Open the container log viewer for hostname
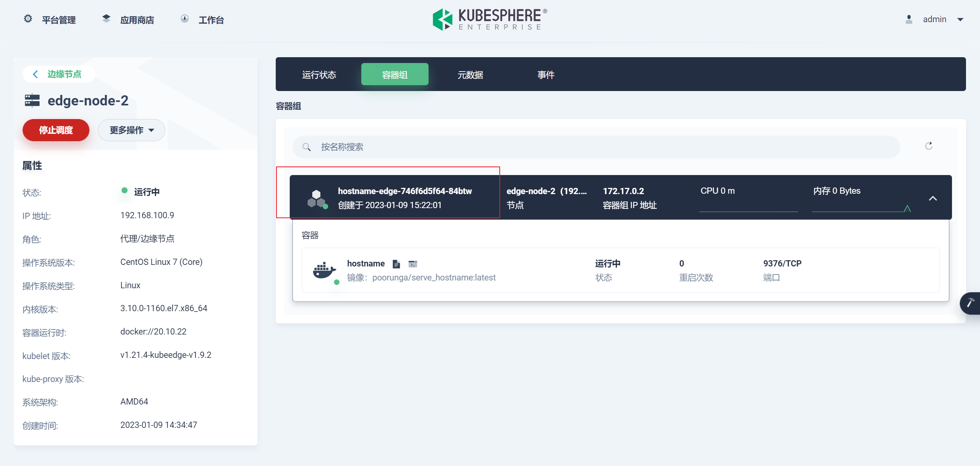980x466 pixels. click(396, 264)
